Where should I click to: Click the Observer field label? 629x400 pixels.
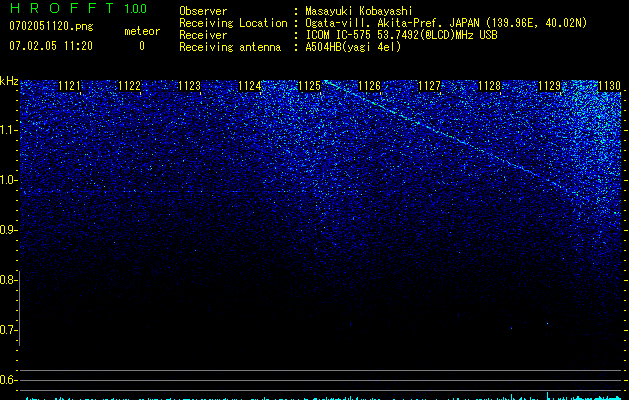tap(203, 11)
